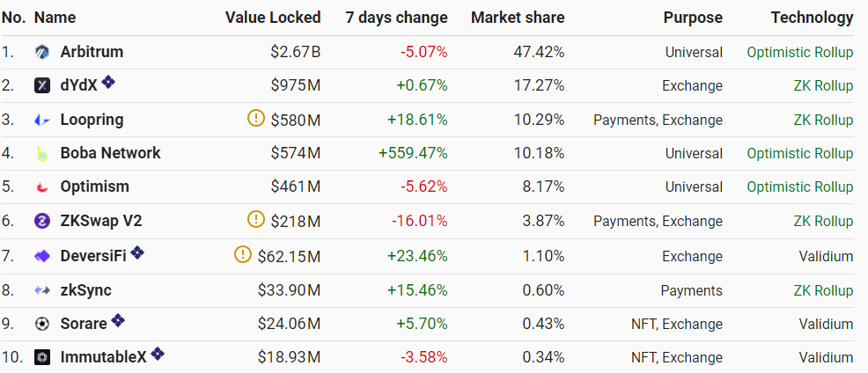Open the ImmutableX project link

(104, 357)
